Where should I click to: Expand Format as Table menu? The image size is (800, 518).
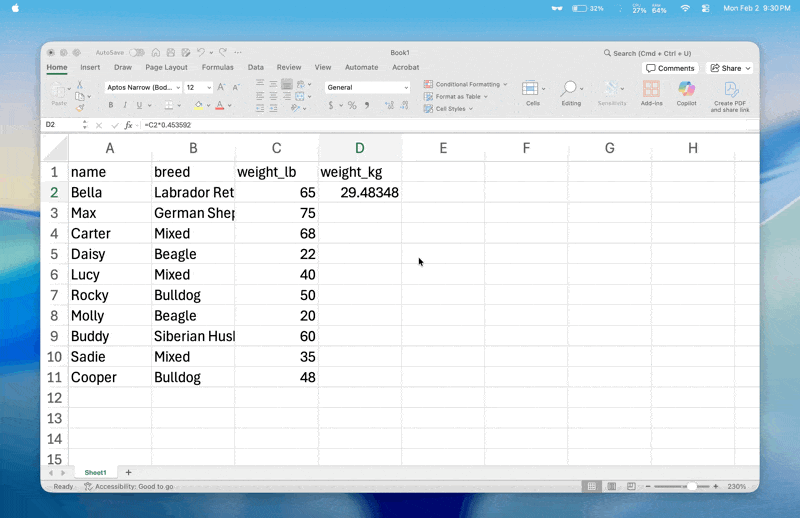pyautogui.click(x=456, y=96)
